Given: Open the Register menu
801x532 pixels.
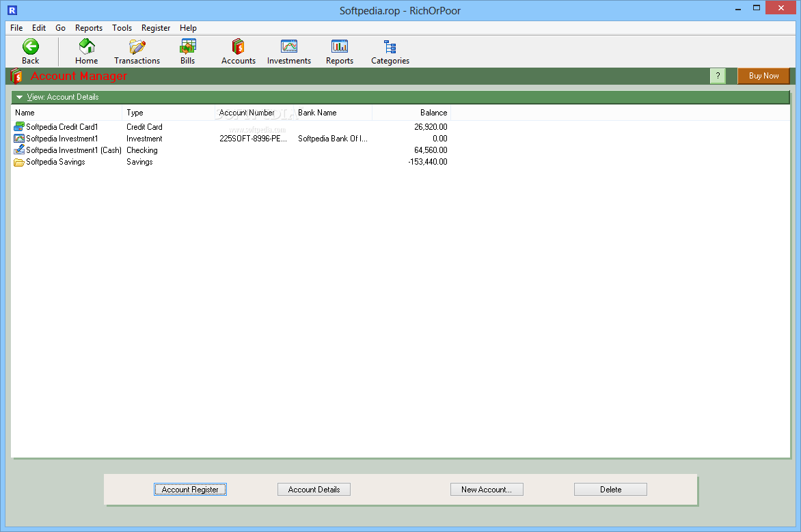Looking at the screenshot, I should click(156, 28).
